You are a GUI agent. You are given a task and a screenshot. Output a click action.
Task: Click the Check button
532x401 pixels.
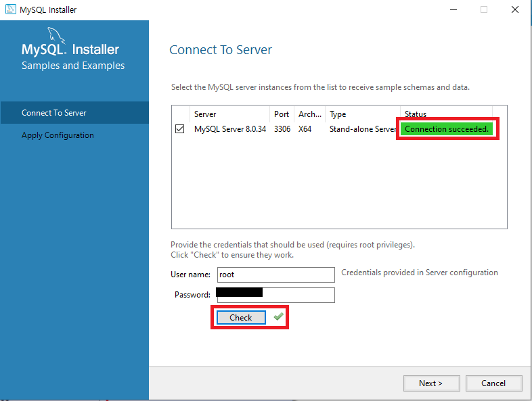[241, 317]
